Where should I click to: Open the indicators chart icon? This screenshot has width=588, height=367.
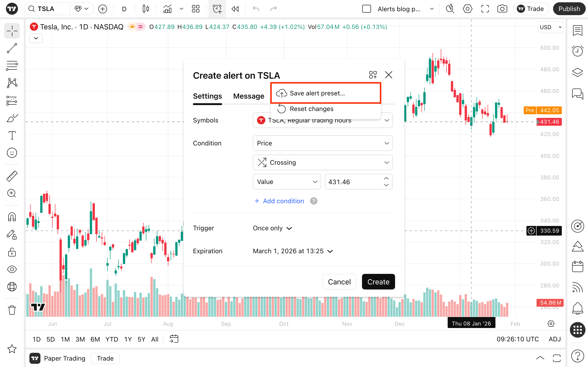pos(167,9)
